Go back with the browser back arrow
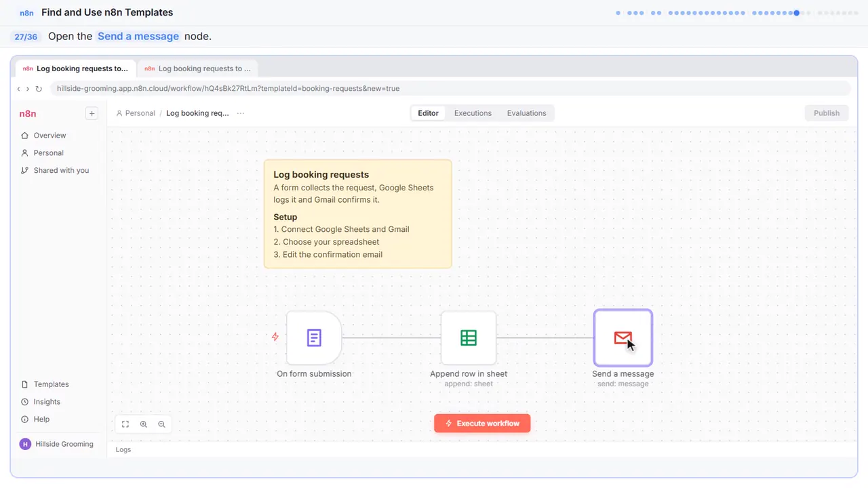 [18, 89]
